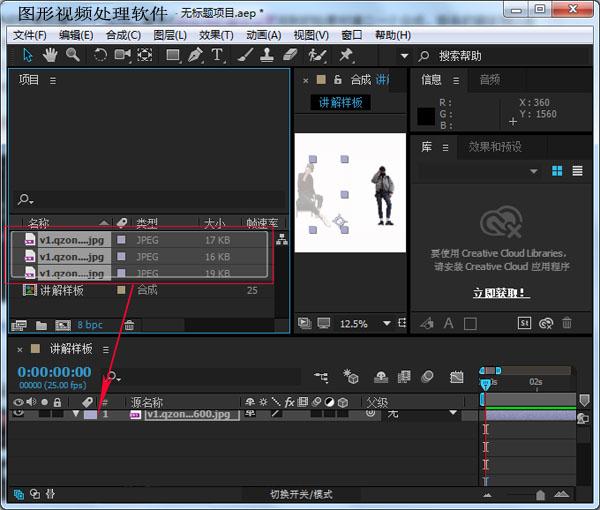This screenshot has height=510, width=600.
Task: Open the 文件(F) menu
Action: (29, 36)
